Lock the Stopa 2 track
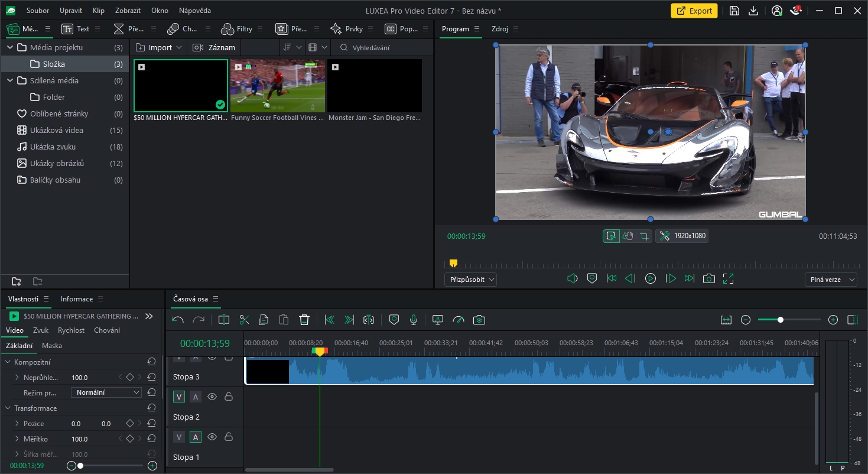 coord(229,397)
